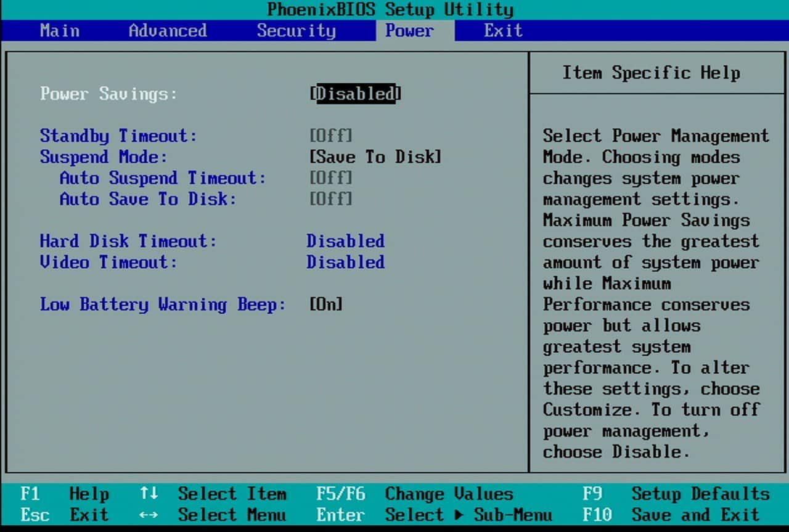
Task: Go to the Security tab
Action: point(296,31)
